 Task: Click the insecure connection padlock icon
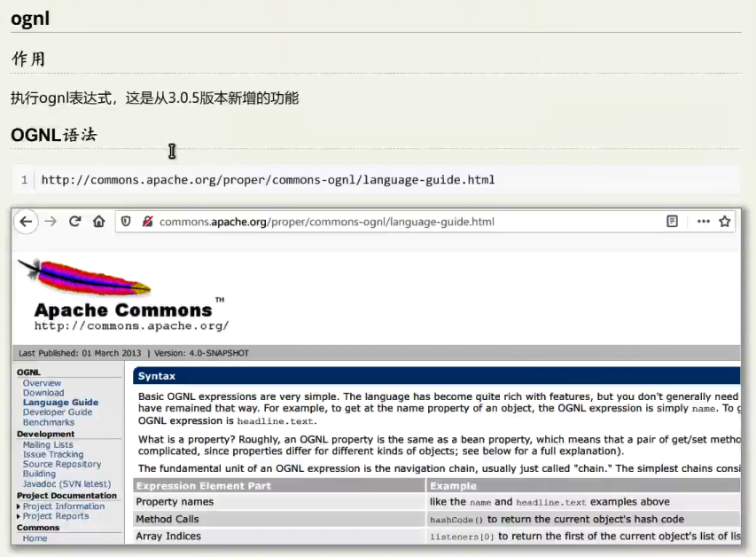[147, 222]
